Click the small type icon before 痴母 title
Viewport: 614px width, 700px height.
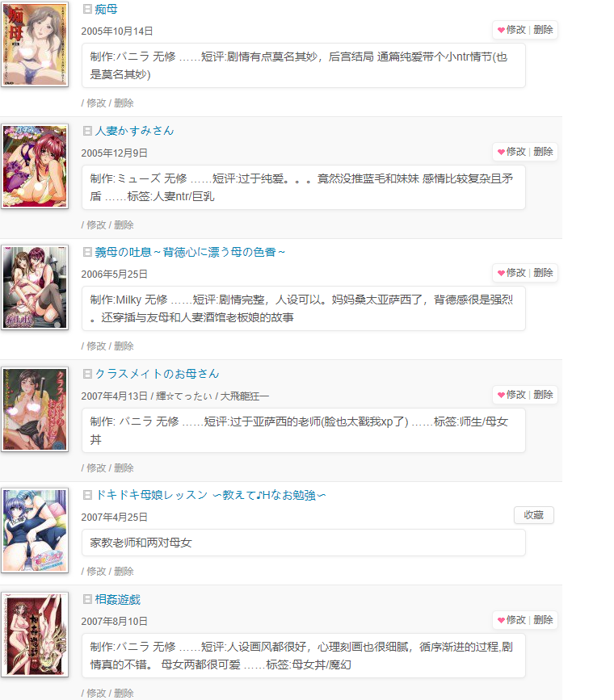pos(87,9)
